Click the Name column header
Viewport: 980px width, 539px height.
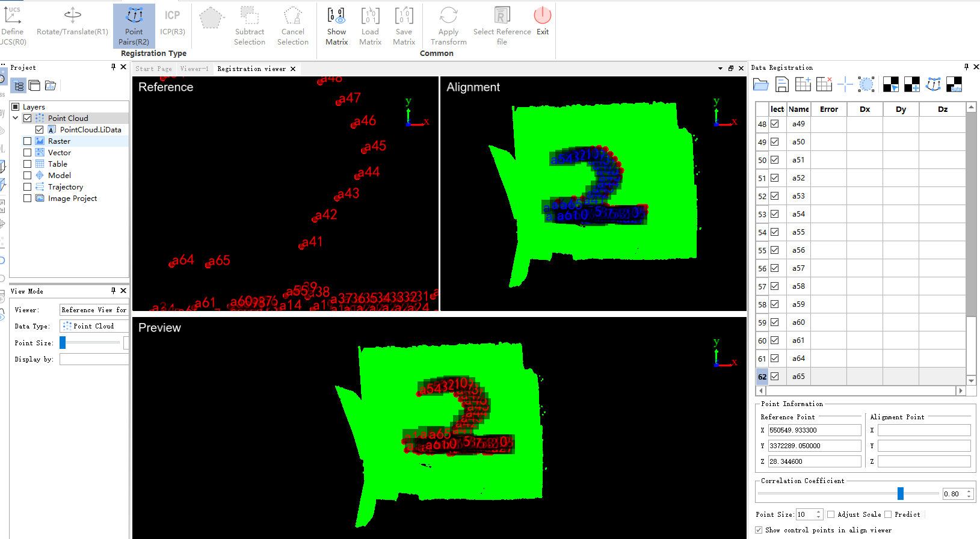click(x=798, y=109)
